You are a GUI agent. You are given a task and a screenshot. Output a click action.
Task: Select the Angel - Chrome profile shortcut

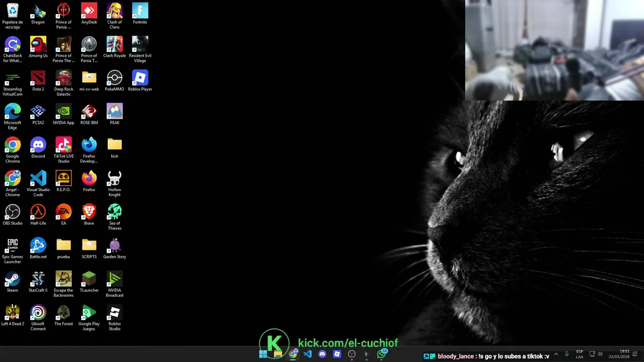[13, 184]
